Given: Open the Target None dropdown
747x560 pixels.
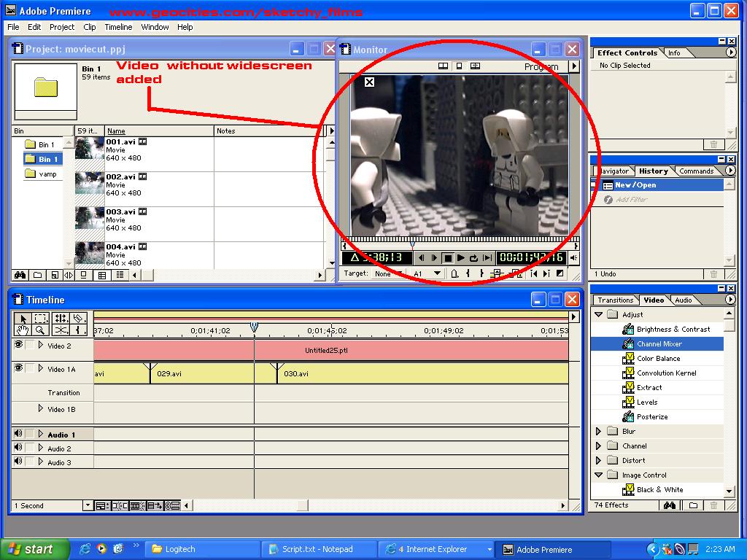Looking at the screenshot, I should [387, 274].
